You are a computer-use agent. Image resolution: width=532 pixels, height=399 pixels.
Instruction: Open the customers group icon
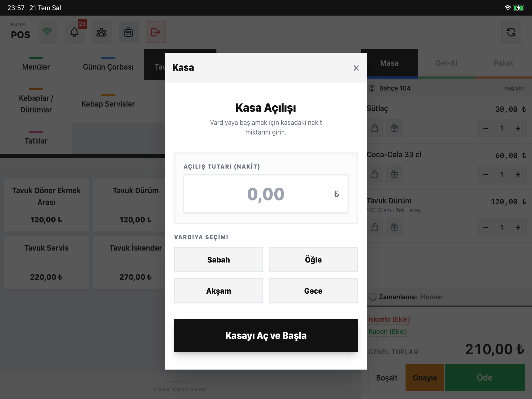pos(101,32)
